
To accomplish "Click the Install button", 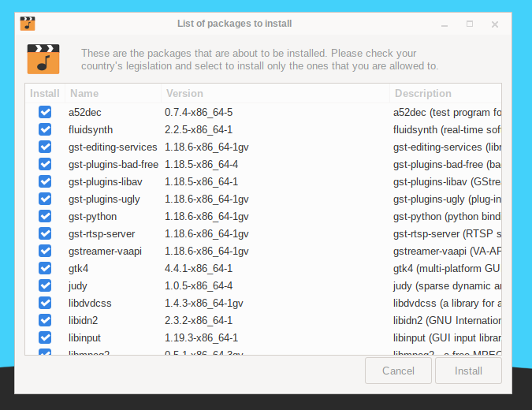I will (x=468, y=371).
